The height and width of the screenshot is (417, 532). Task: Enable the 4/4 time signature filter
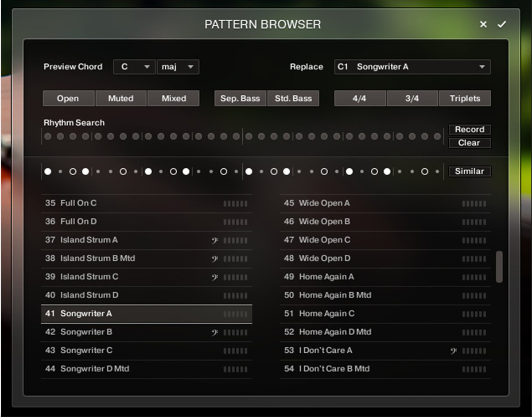click(359, 98)
